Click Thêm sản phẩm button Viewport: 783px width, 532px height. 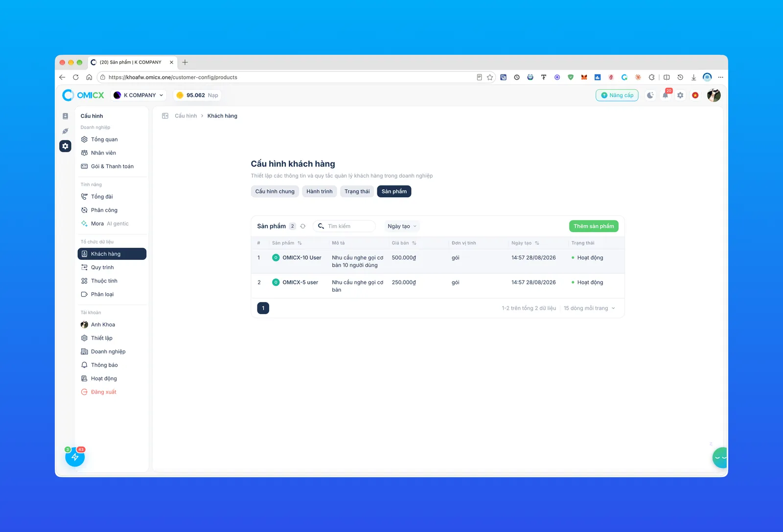click(x=594, y=226)
